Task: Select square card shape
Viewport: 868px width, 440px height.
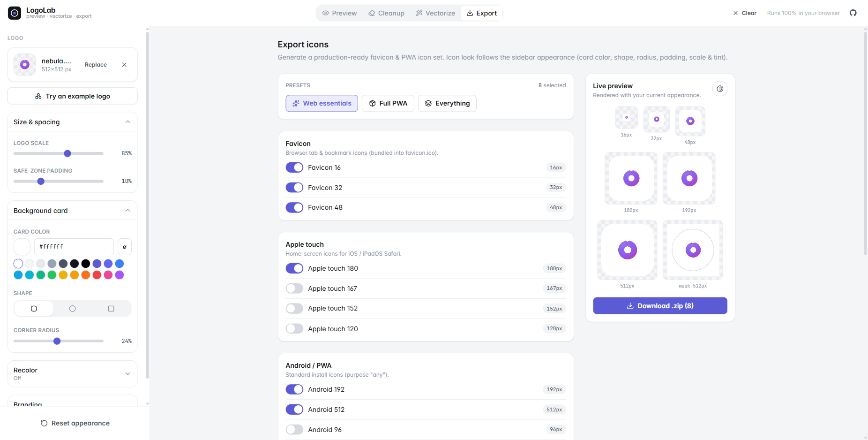Action: (111, 309)
